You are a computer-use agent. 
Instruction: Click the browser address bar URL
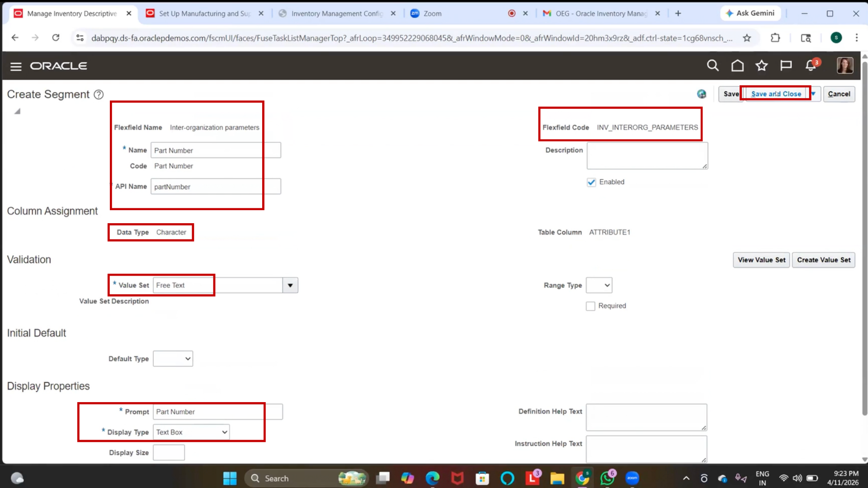(411, 38)
